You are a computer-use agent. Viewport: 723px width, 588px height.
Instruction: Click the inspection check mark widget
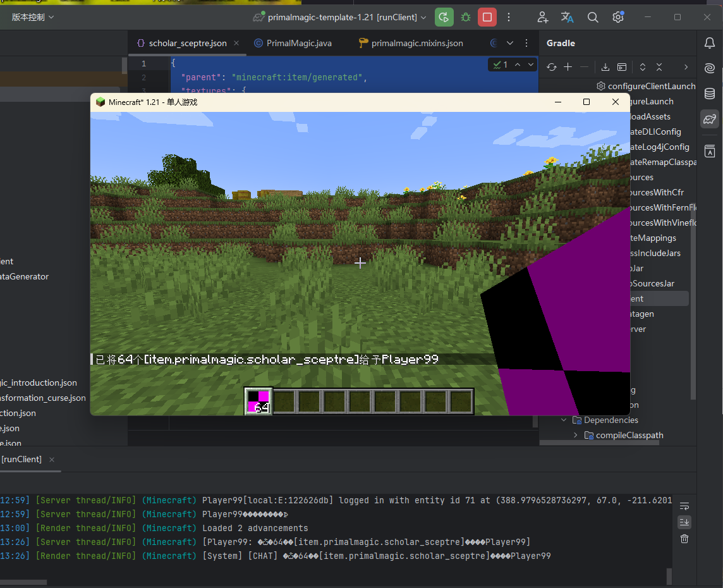pos(501,65)
